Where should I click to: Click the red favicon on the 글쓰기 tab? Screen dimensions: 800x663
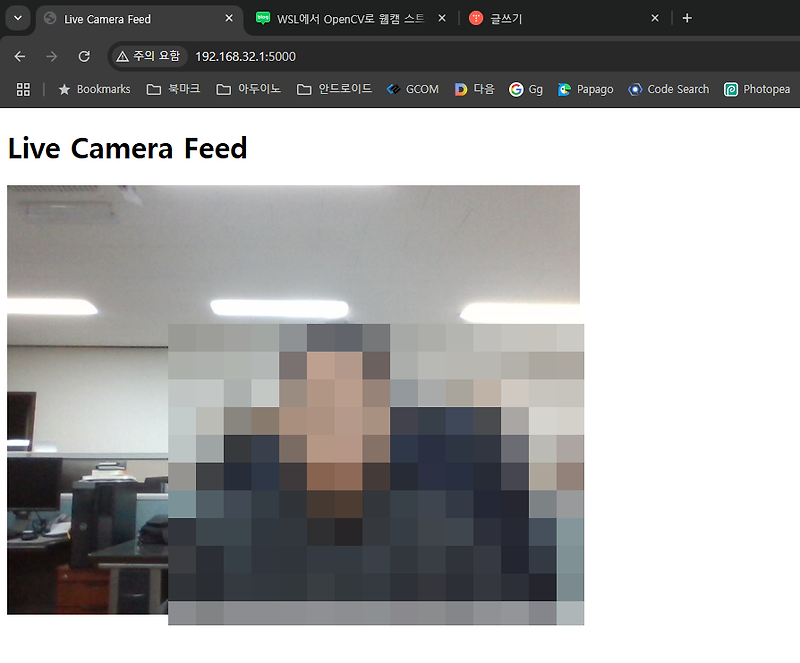(476, 18)
